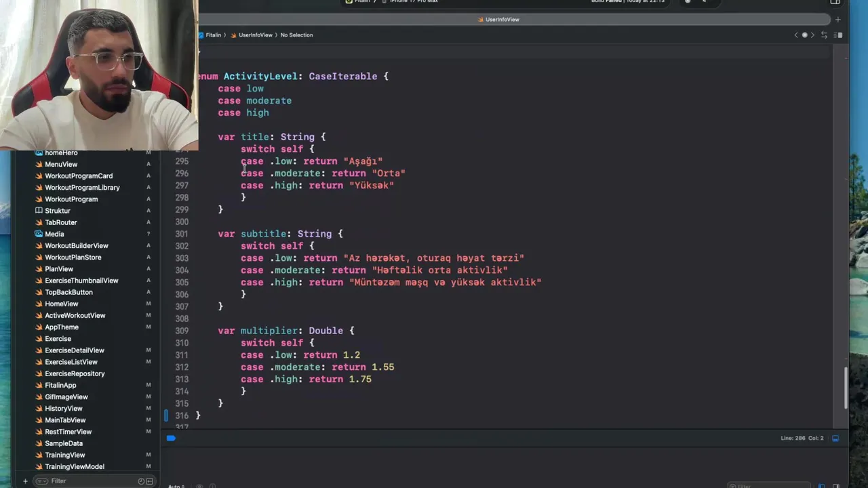Click the Swift icon beside HomeView
The image size is (868, 488).
point(39,304)
